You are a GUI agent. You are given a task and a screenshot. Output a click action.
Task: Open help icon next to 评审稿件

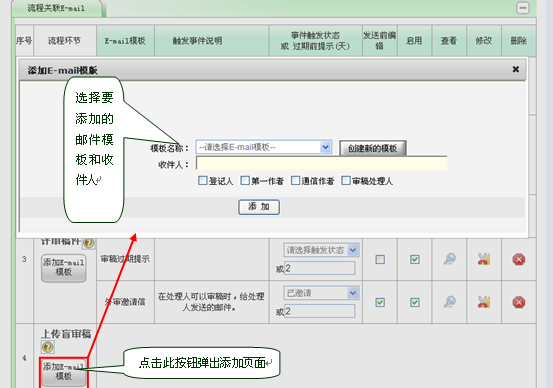(89, 243)
